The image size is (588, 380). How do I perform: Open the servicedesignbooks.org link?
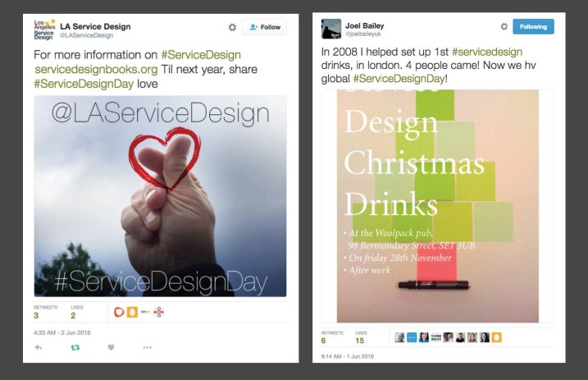click(97, 70)
